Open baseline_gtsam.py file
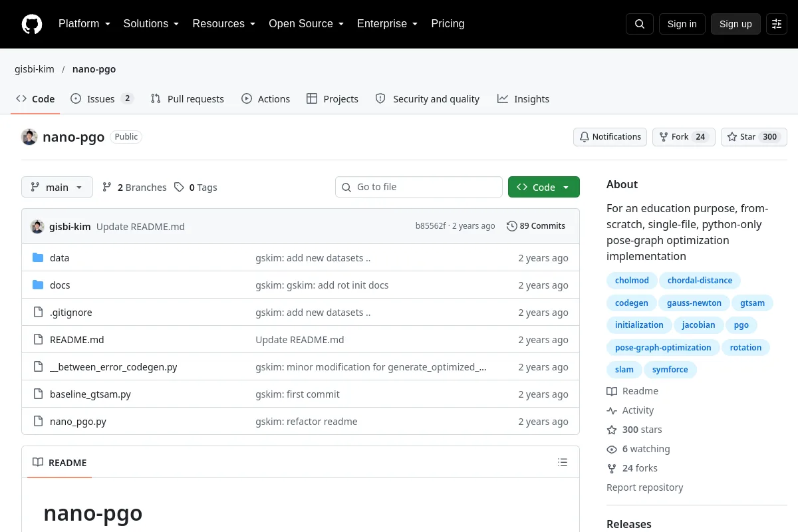Screen dimensions: 798x532 pyautogui.click(x=90, y=394)
